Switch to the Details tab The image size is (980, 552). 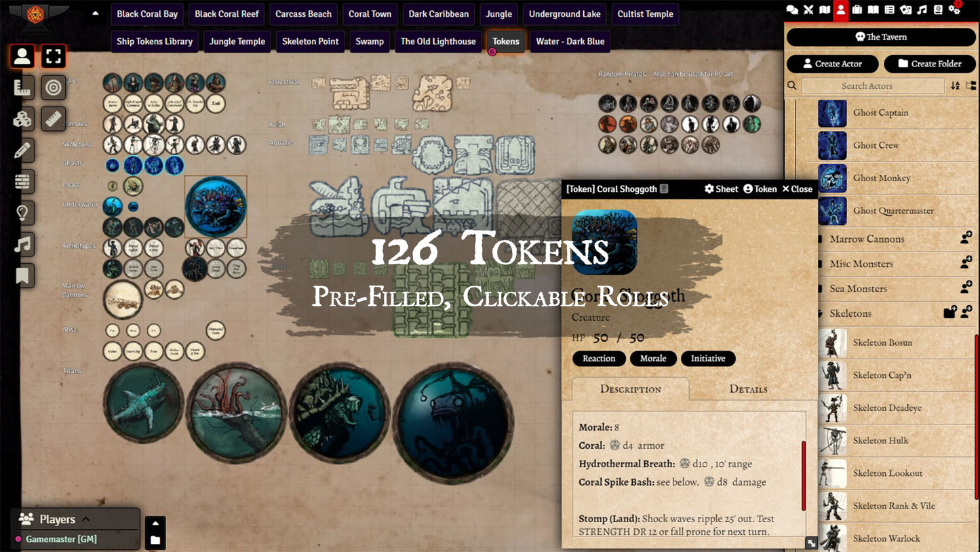748,389
